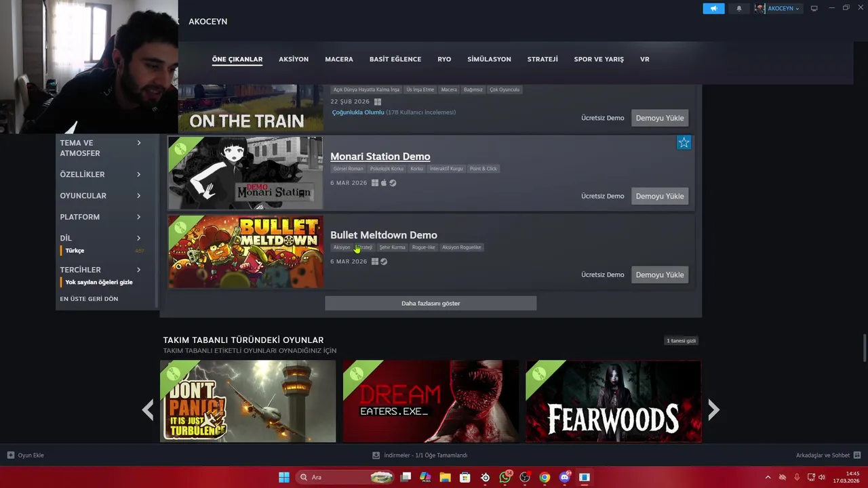Select SİMÜLASYON tab
This screenshot has width=868, height=488.
tap(489, 59)
